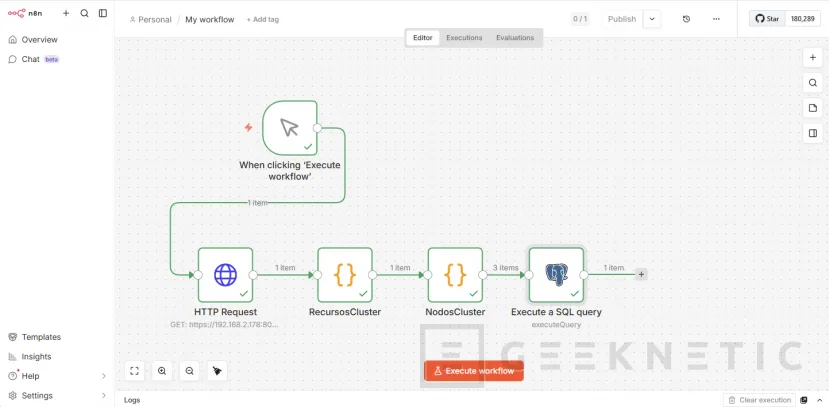Switch to the Executions tab
The width and height of the screenshot is (829, 407).
(x=464, y=38)
